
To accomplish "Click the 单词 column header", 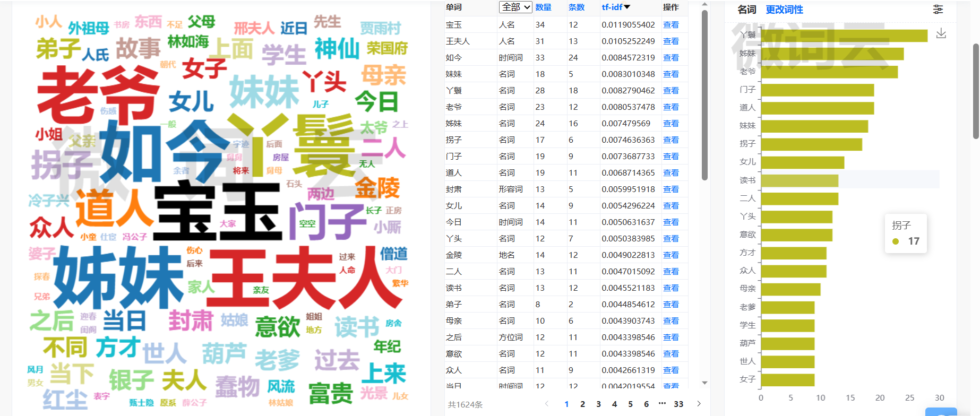I will click(454, 7).
